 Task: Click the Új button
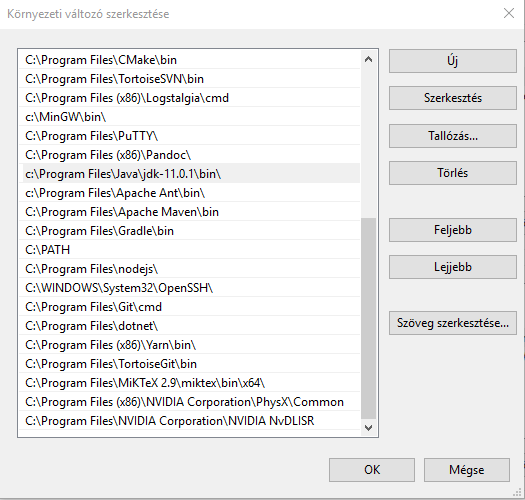point(453,61)
